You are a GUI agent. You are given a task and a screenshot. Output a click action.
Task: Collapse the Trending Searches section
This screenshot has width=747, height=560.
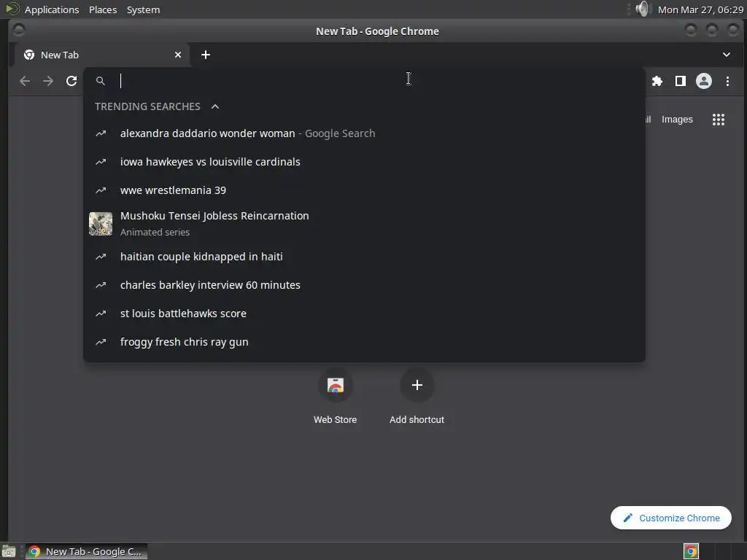tap(215, 106)
